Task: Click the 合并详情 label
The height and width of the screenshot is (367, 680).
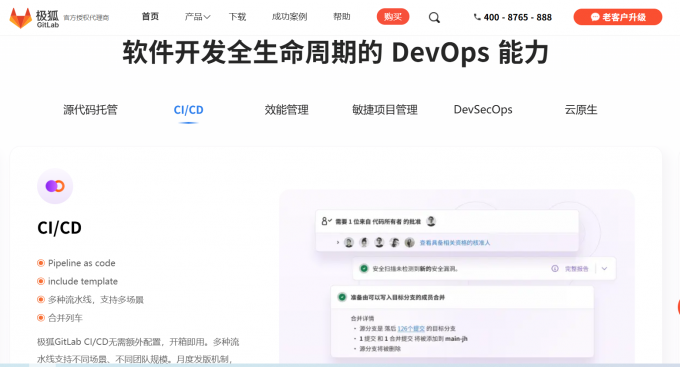Action: [x=362, y=318]
